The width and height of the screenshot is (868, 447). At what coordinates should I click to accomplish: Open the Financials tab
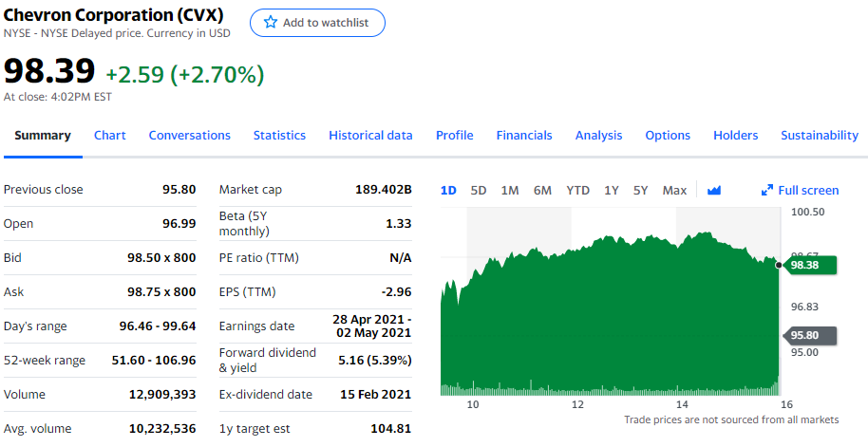(524, 136)
